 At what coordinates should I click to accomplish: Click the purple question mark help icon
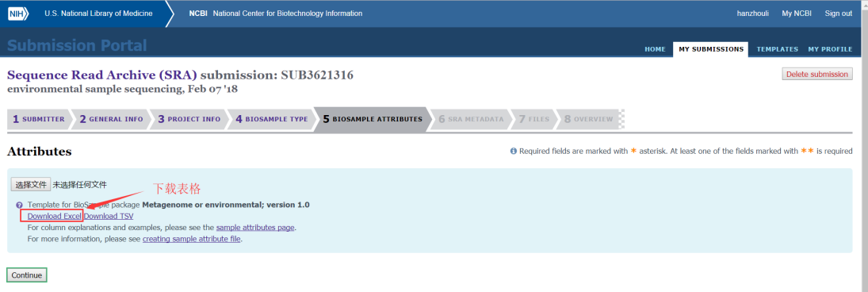click(x=19, y=205)
